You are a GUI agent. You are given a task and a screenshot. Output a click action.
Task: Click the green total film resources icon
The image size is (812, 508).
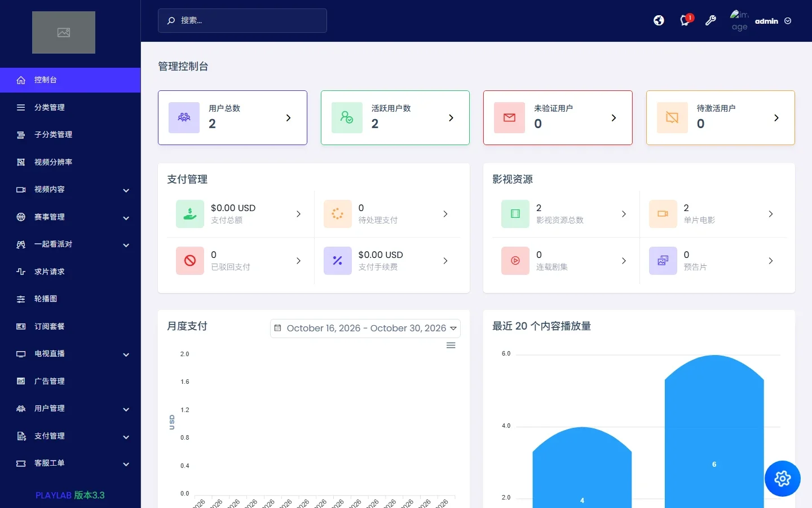[515, 214]
